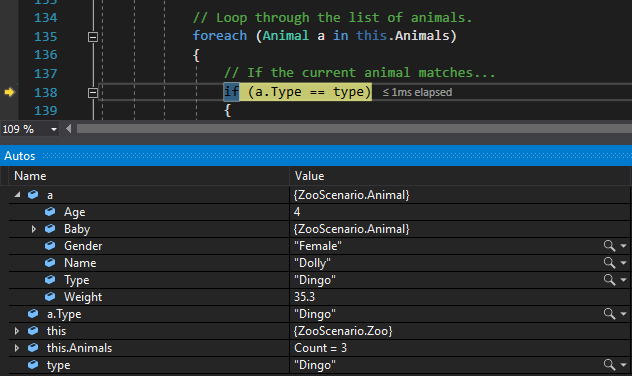
Task: Open the 109 % zoom dropdown
Action: (54, 129)
